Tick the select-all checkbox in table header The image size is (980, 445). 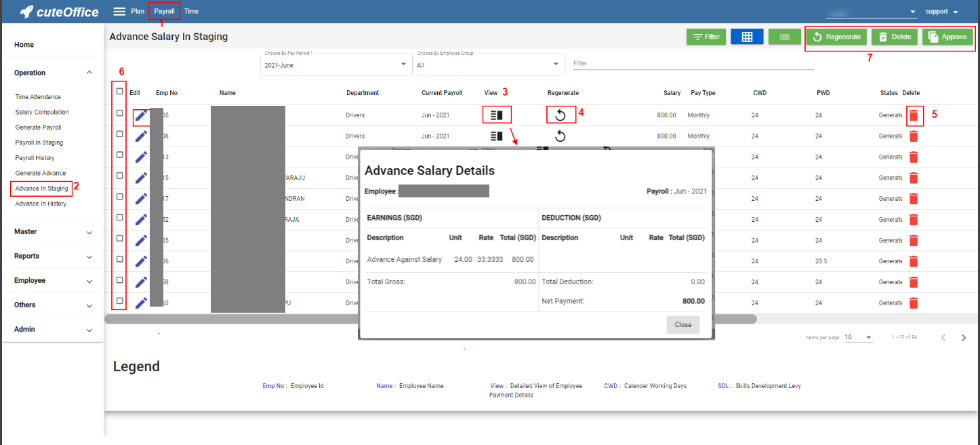click(120, 92)
